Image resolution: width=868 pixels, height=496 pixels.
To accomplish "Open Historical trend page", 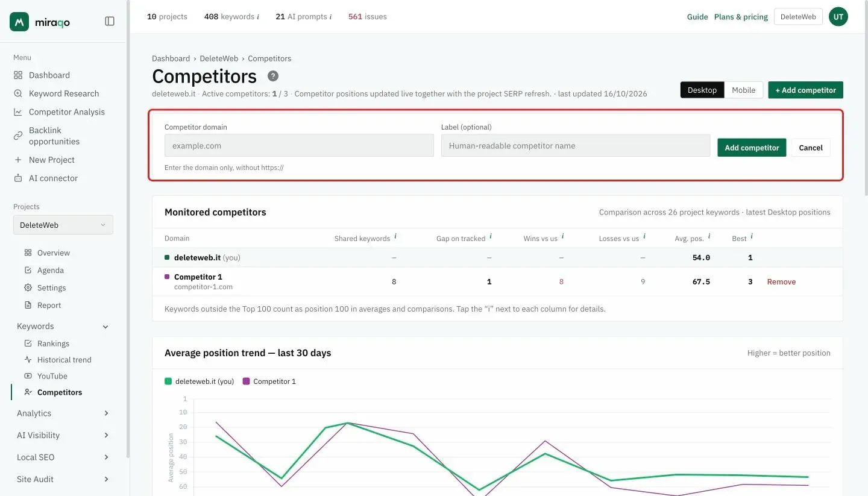I will tap(64, 360).
